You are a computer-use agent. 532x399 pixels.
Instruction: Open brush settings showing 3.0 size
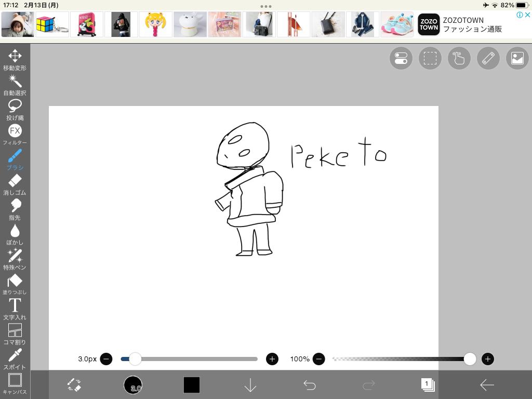pos(133,385)
